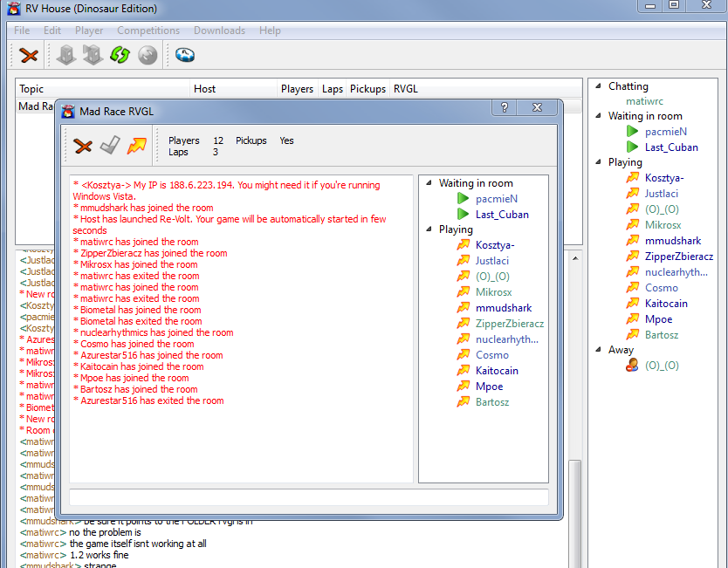Open the Competitions menu
The width and height of the screenshot is (728, 568).
click(x=148, y=31)
